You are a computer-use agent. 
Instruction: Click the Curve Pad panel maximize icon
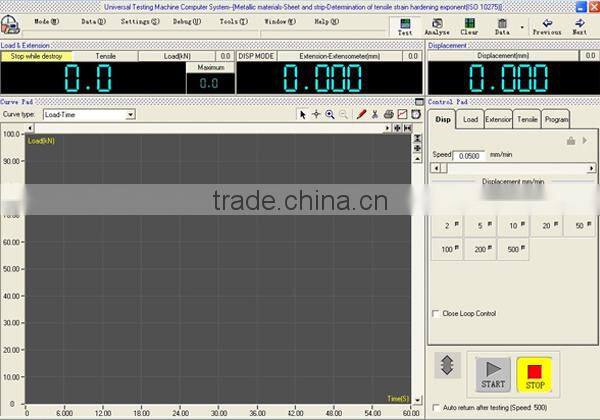419,102
